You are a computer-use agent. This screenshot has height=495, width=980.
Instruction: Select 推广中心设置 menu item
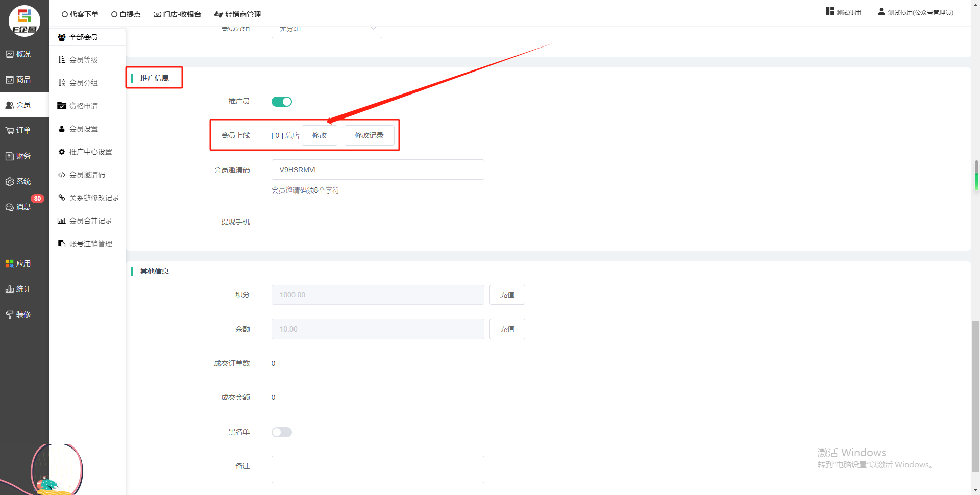click(x=90, y=152)
